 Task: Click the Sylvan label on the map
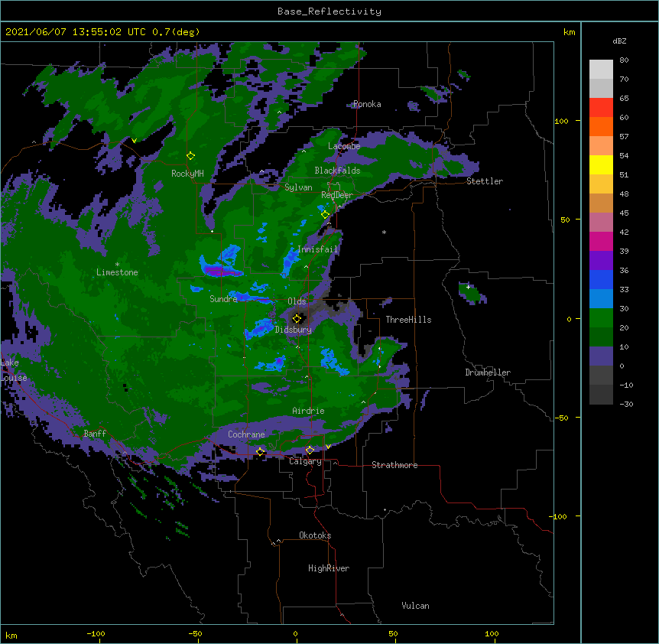[298, 187]
